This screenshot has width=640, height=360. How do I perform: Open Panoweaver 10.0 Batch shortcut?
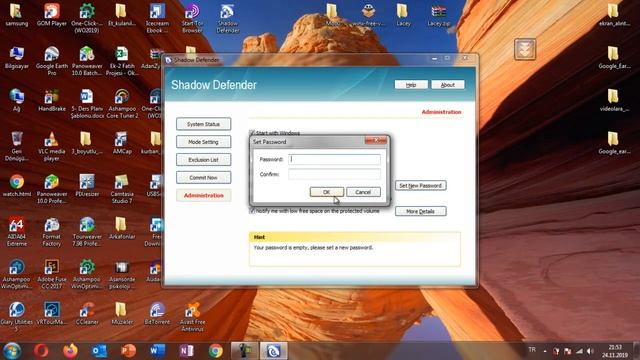[87, 61]
